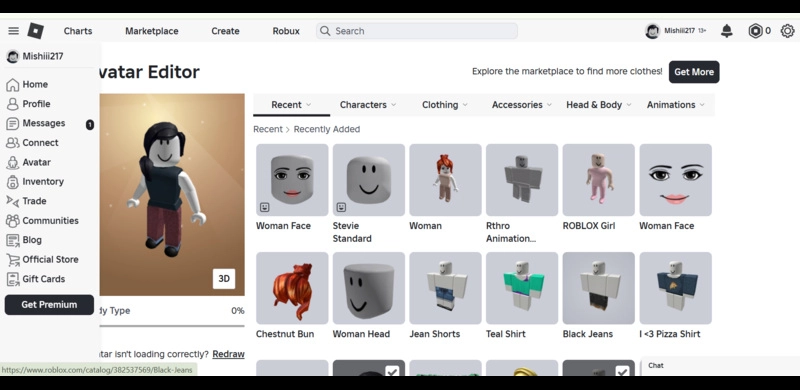The height and width of the screenshot is (390, 800).
Task: Select the Rthro Animation thumbnail
Action: 522,180
